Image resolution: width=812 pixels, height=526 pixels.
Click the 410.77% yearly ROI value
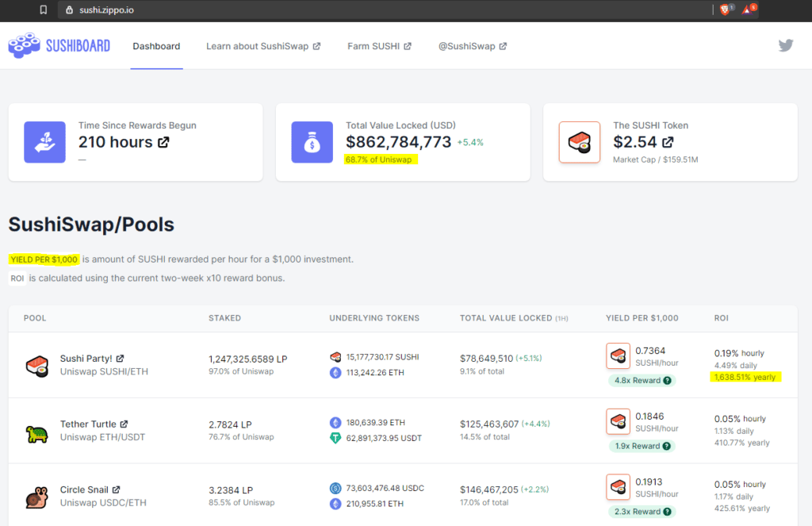[x=742, y=443]
